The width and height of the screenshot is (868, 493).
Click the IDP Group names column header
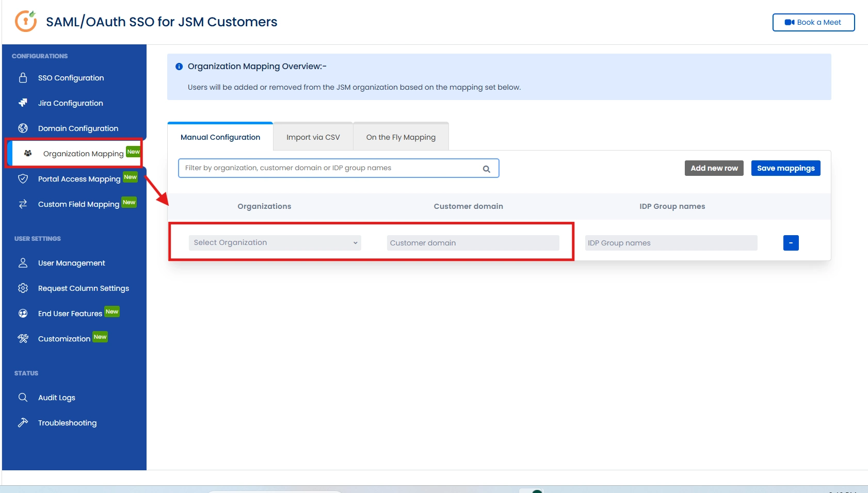click(x=672, y=206)
